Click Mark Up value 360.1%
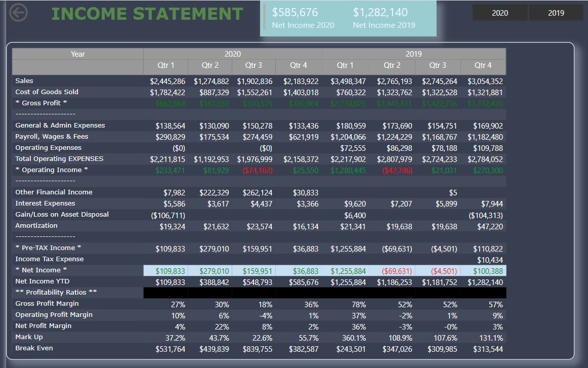Screen dimensions: 588x368 [x=354, y=338]
